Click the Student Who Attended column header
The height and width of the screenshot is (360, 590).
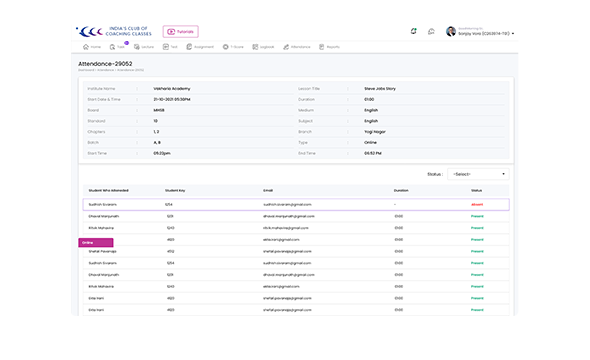108,190
